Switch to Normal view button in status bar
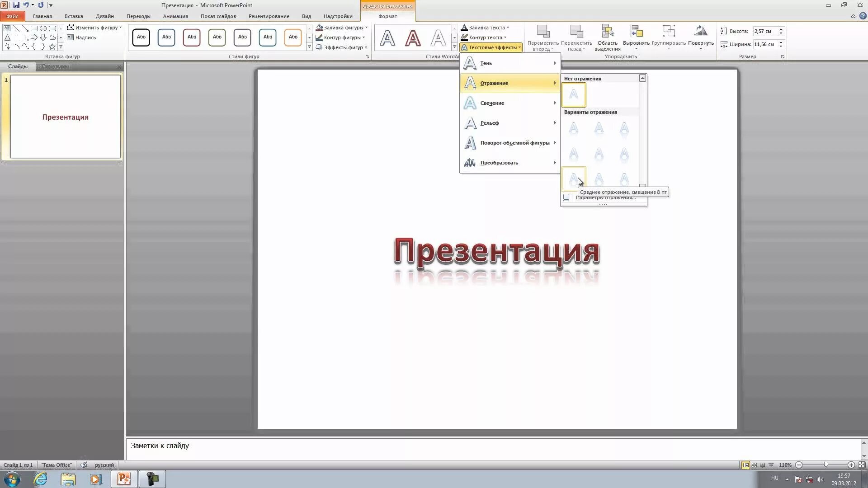 click(x=745, y=465)
